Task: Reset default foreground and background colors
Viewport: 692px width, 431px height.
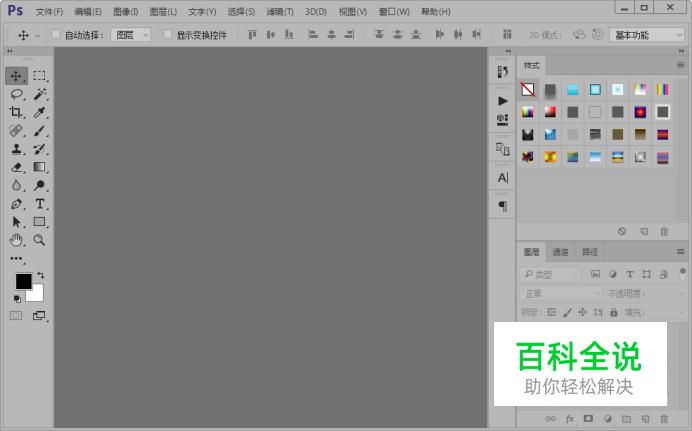Action: tap(17, 299)
